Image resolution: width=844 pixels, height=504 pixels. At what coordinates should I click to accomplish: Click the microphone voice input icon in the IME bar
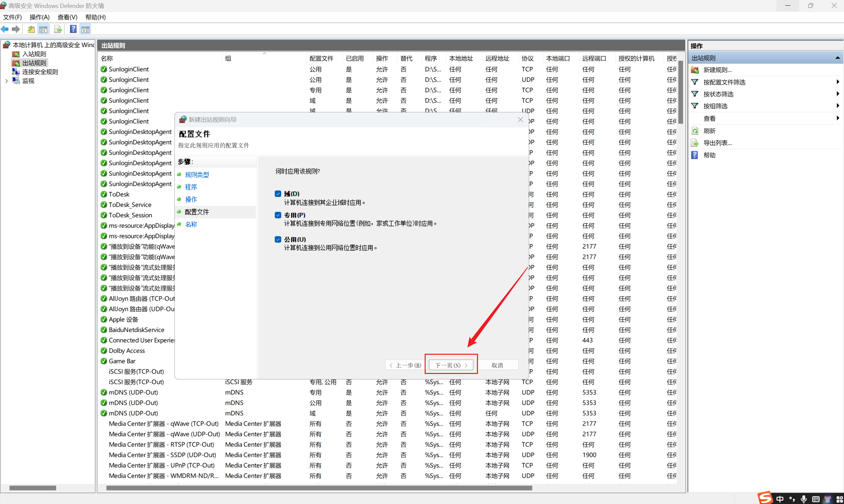coord(804,499)
